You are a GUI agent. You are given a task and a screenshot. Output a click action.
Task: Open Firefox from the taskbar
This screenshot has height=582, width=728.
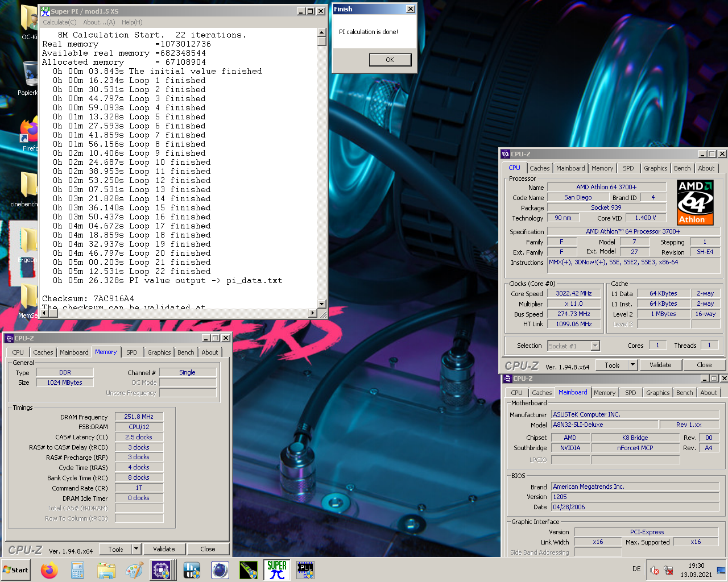49,570
